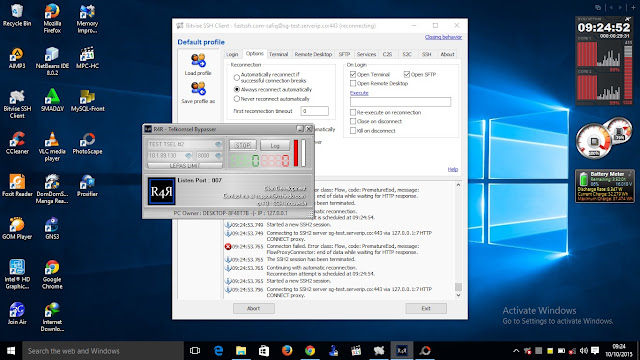Show hidden system tray icons chevron
640x360 pixels.
click(516, 351)
